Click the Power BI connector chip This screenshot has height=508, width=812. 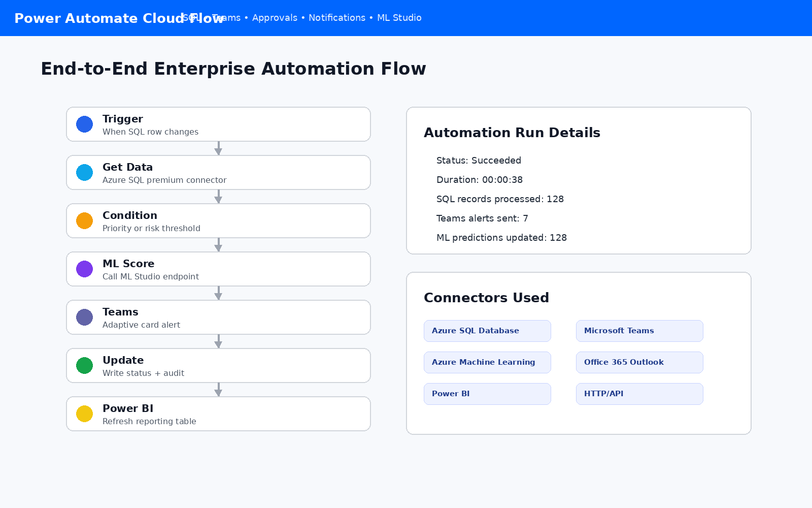coord(487,394)
